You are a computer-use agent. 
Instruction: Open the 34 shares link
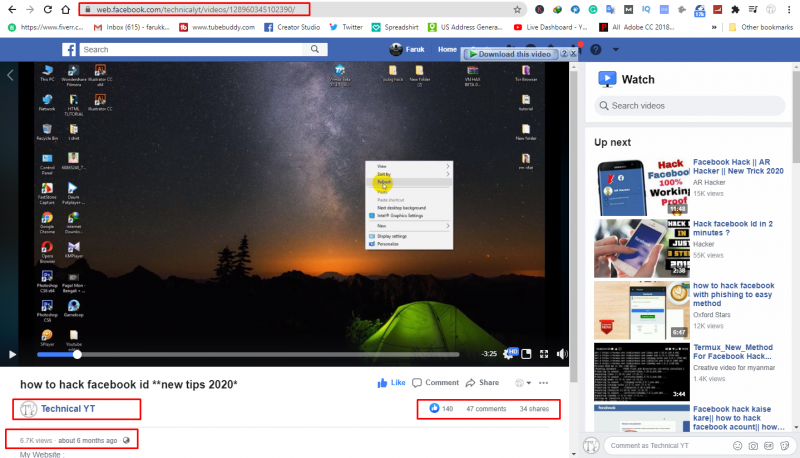[534, 409]
